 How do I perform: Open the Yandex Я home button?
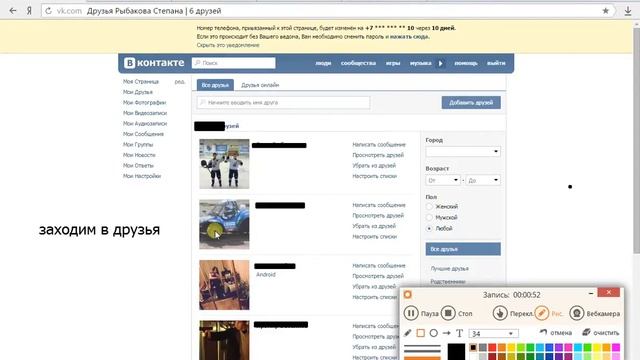click(29, 11)
